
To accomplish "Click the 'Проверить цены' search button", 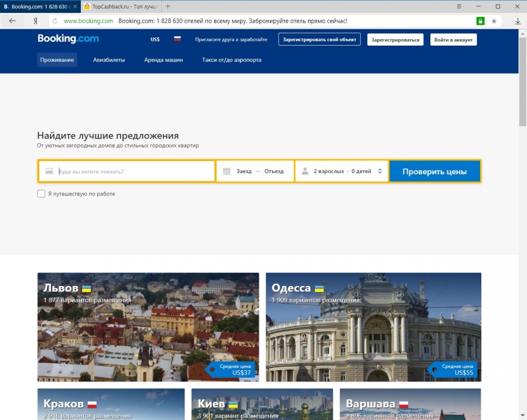I will tap(434, 171).
